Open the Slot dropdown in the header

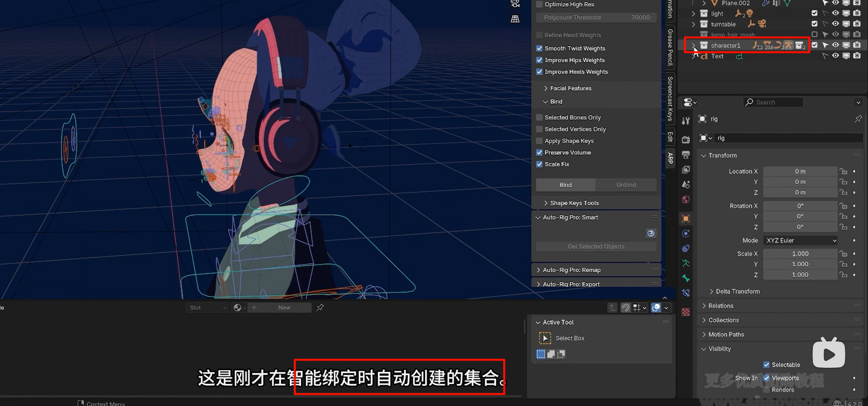pyautogui.click(x=207, y=308)
